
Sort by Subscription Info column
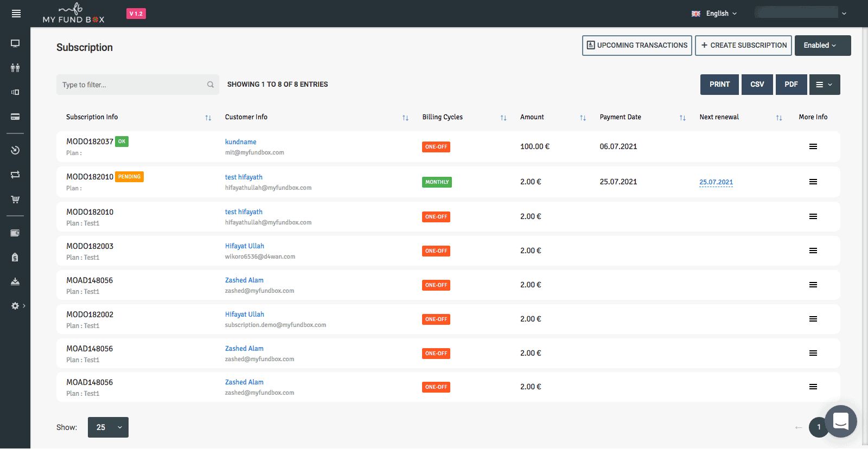click(x=208, y=118)
